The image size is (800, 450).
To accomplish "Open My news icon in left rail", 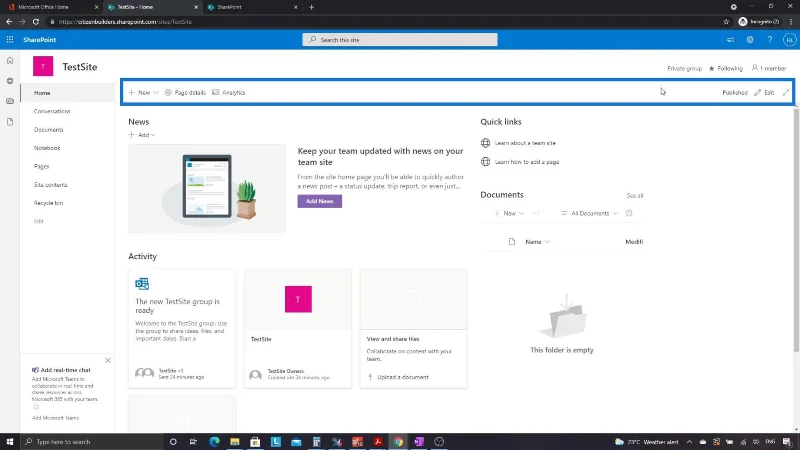I will pyautogui.click(x=10, y=101).
